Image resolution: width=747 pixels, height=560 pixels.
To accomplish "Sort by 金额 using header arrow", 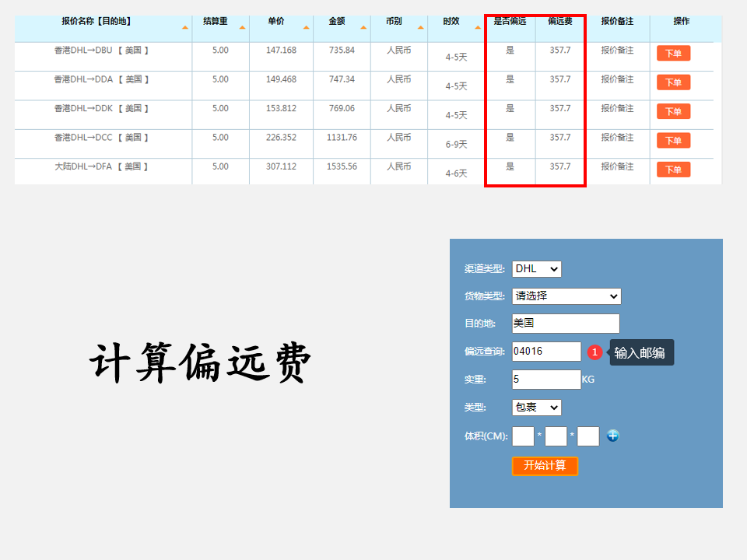I will (363, 28).
